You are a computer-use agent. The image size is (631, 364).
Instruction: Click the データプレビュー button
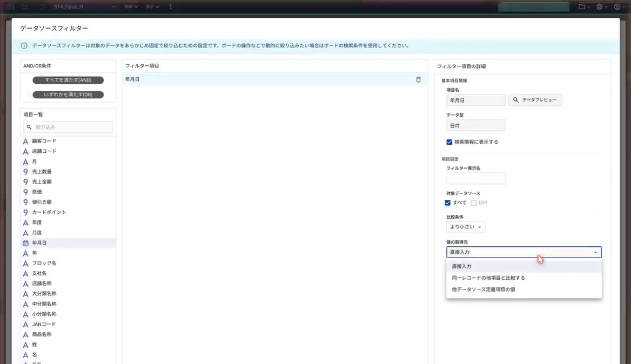pos(535,100)
